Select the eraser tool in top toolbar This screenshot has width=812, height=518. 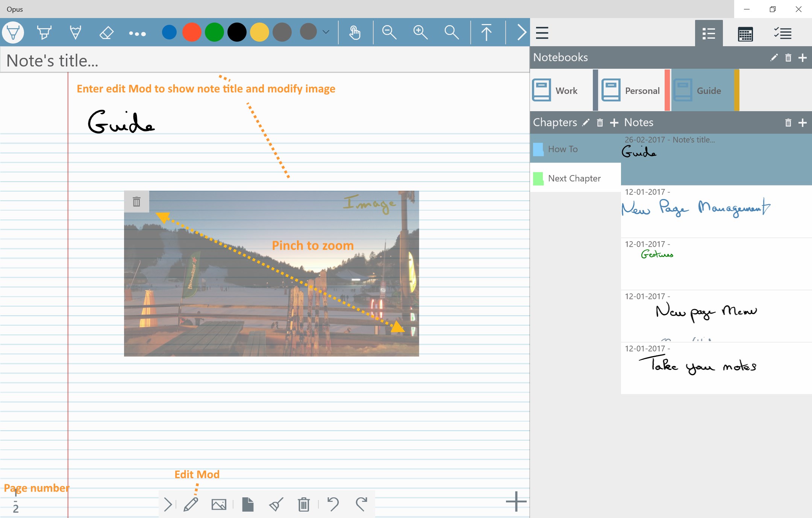coord(106,33)
